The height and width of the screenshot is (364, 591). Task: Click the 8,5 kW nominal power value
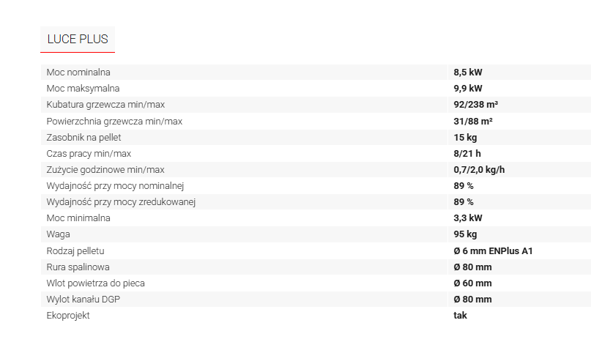click(x=468, y=73)
